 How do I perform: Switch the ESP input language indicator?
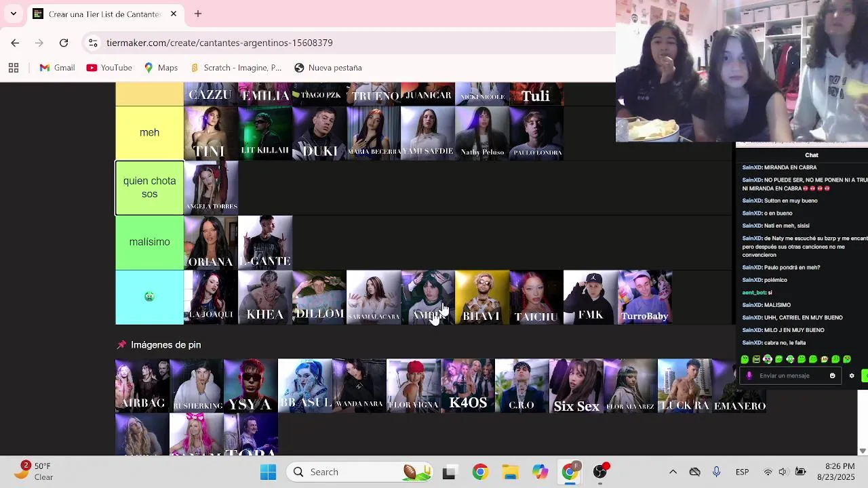tap(742, 472)
